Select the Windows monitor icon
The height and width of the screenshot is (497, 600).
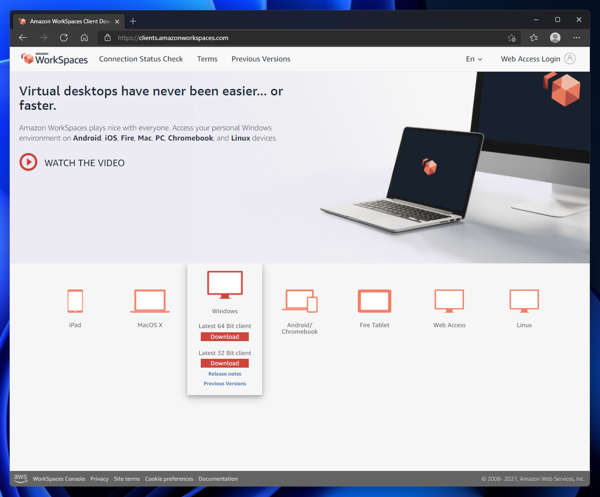point(225,285)
